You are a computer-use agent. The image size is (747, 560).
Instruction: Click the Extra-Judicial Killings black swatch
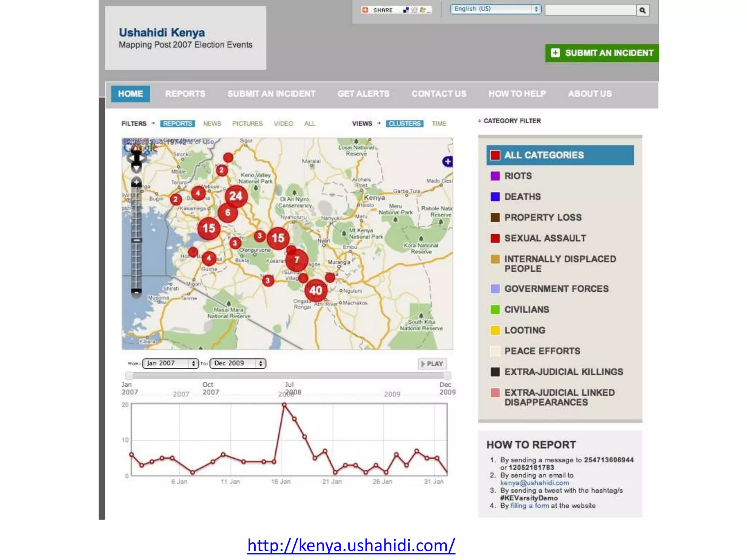pyautogui.click(x=495, y=372)
